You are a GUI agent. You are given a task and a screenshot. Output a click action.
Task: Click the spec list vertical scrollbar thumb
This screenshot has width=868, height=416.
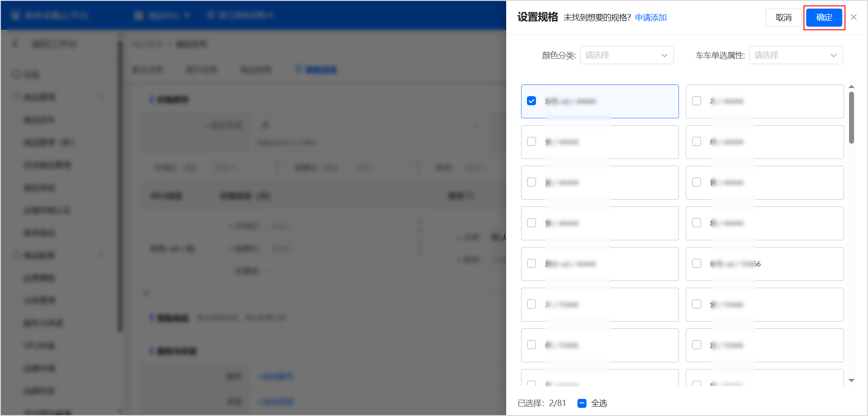[851, 117]
